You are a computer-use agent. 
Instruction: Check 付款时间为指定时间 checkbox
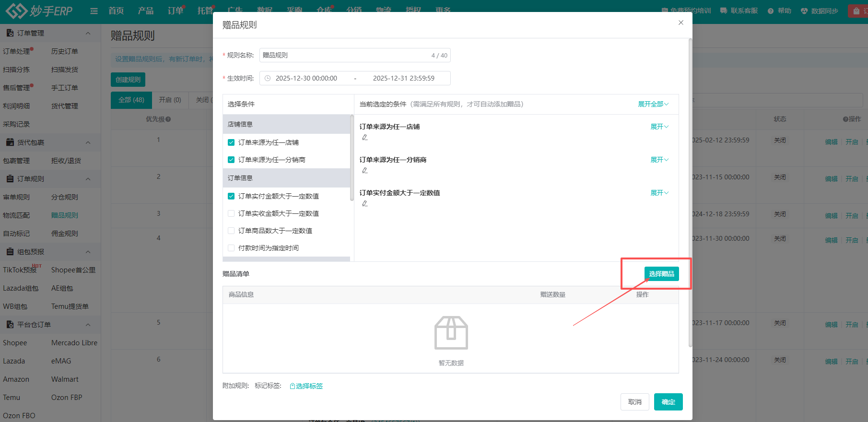point(231,248)
